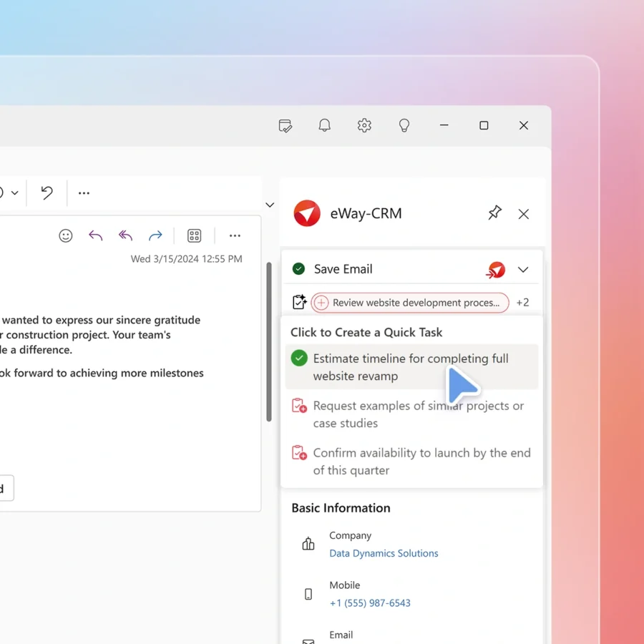The width and height of the screenshot is (644, 644).
Task: Expand the Save Email dropdown chevron
Action: pyautogui.click(x=523, y=270)
